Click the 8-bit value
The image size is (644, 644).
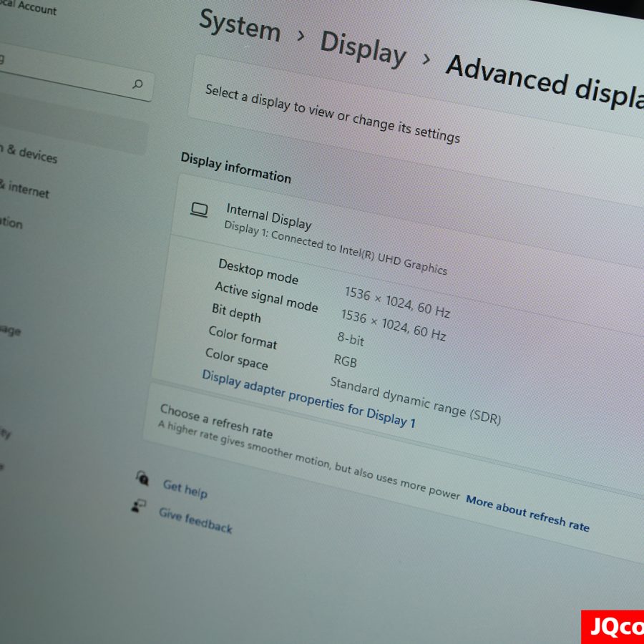click(x=351, y=339)
